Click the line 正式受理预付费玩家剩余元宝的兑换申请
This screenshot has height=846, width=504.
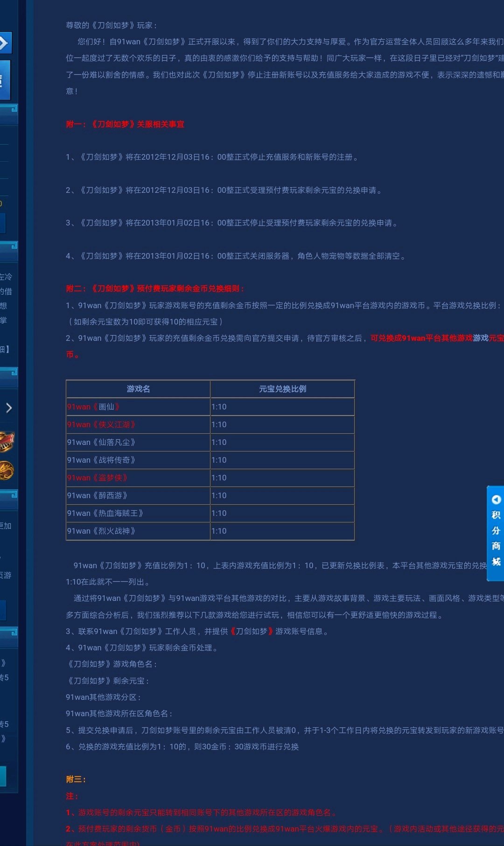224,190
